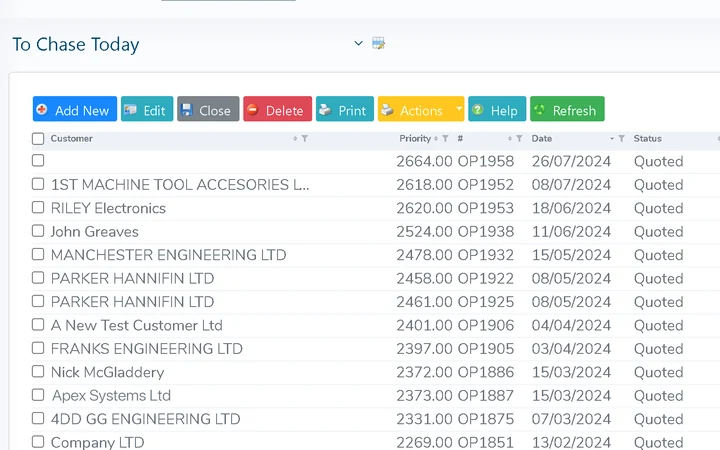Tick checkbox for PARKER HANNIFIN OP1925

pos(38,301)
